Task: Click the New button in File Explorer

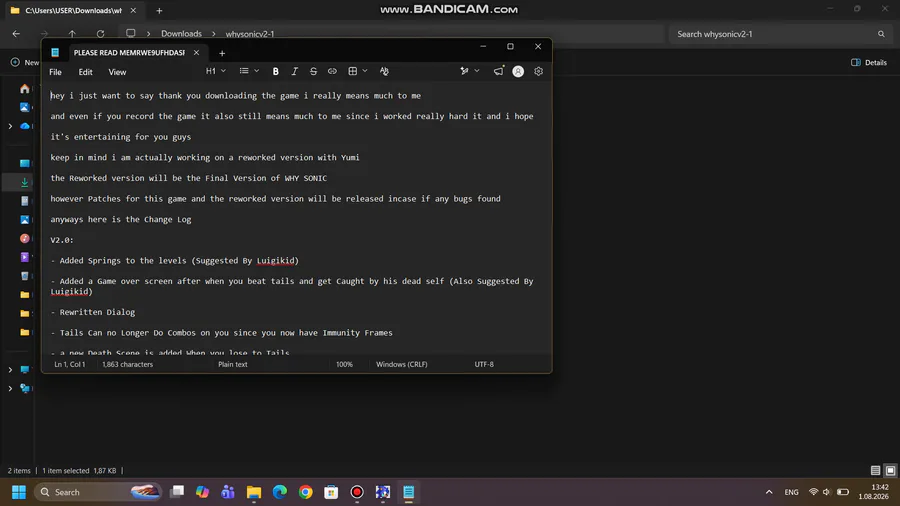Action: tap(25, 63)
